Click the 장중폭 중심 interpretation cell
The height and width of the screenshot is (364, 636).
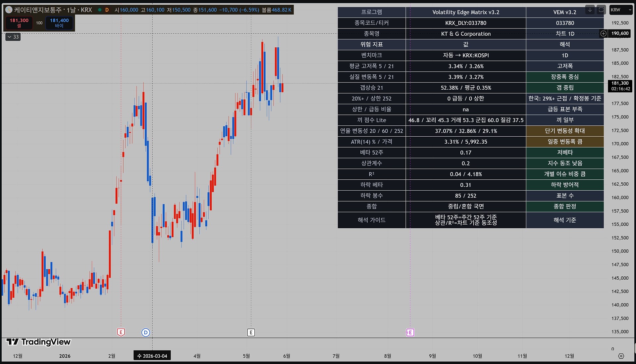(565, 77)
